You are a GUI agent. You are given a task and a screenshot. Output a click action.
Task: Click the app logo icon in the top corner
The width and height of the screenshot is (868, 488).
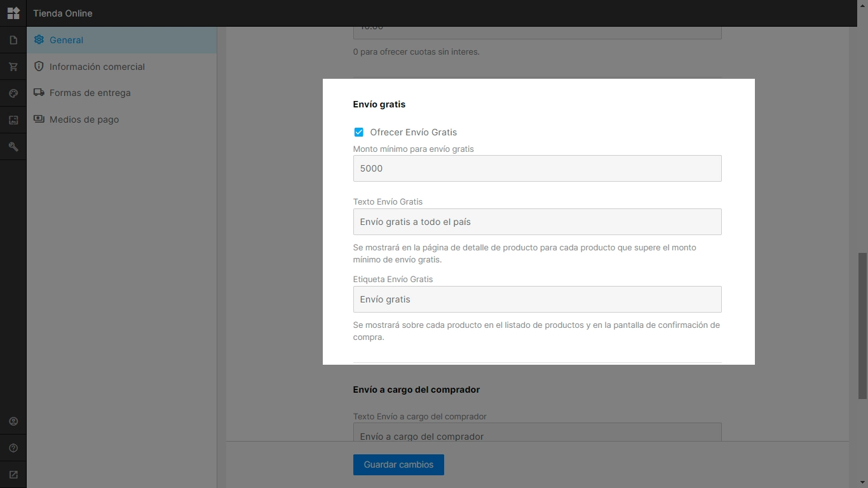coord(13,13)
